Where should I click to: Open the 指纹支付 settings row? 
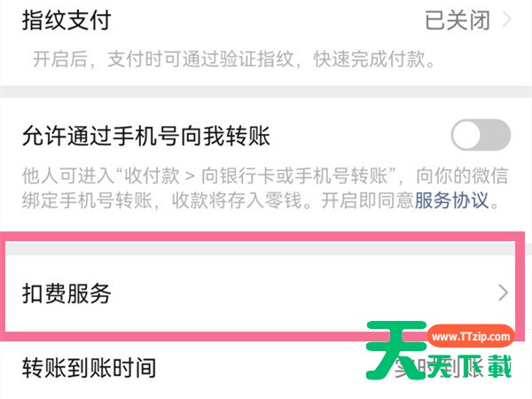(266, 20)
